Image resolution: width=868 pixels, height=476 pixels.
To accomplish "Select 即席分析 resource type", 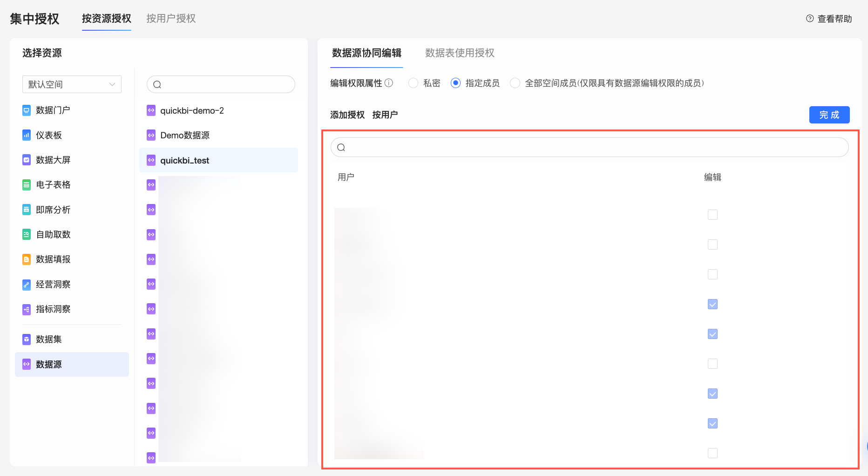I will click(72, 210).
